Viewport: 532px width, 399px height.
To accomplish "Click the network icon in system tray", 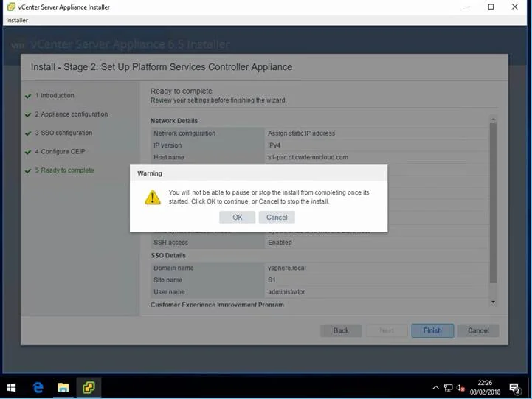I will 448,387.
